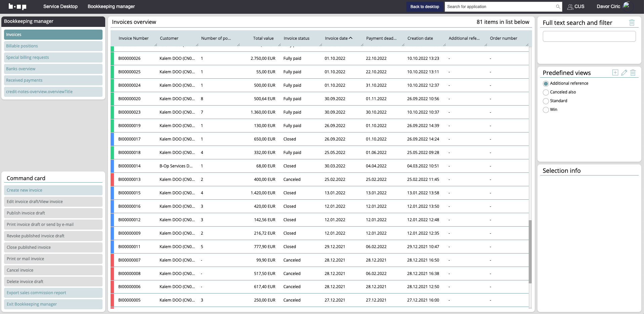The height and width of the screenshot is (314, 644).
Task: Select the Standard predefined view
Action: point(546,101)
